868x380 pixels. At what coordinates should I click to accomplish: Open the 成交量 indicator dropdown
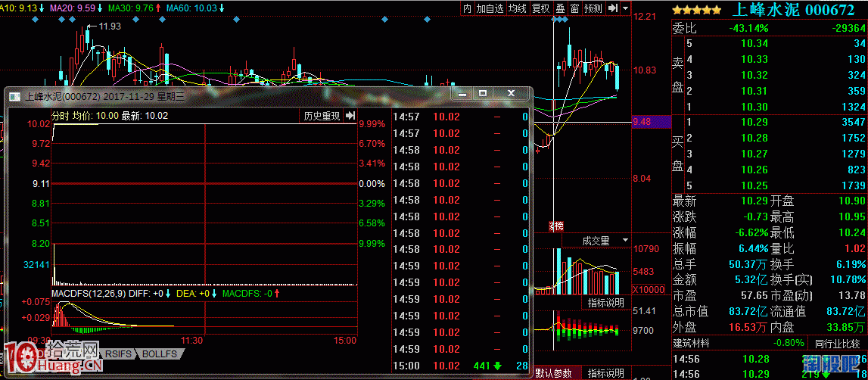(x=597, y=241)
